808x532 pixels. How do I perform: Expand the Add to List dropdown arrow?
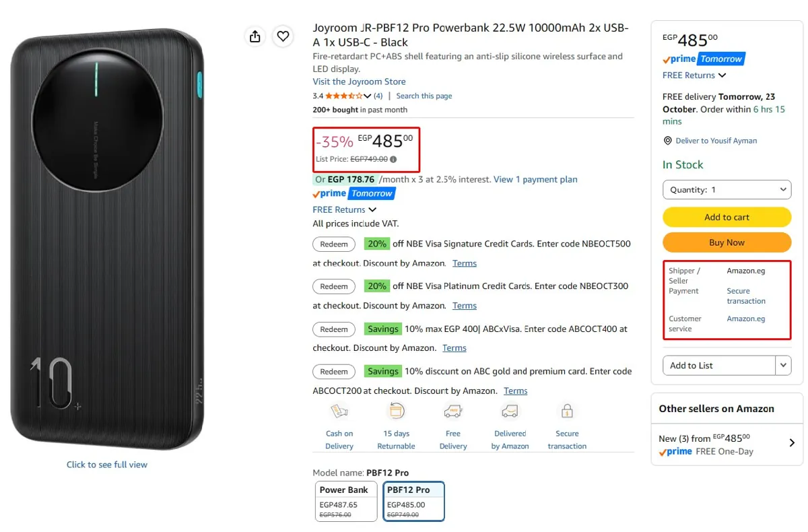point(783,365)
